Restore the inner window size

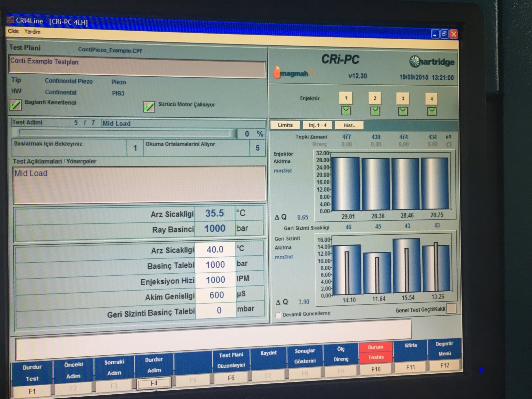444,34
